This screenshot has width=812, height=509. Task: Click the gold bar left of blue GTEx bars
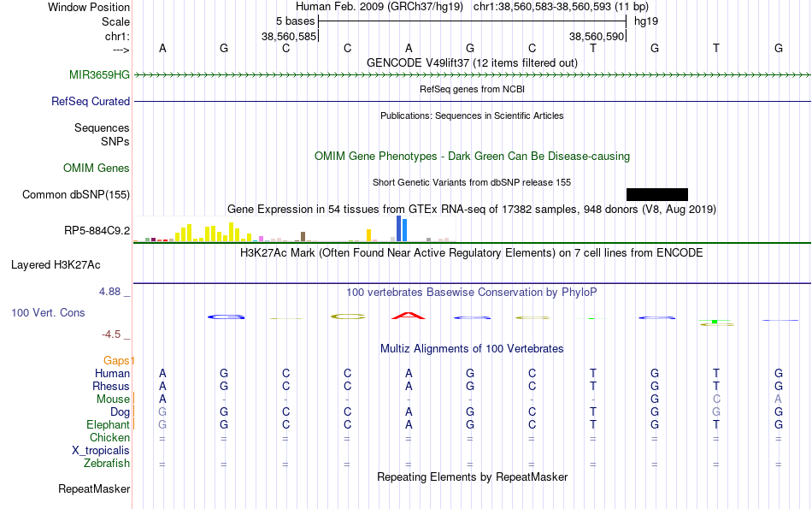coord(368,235)
